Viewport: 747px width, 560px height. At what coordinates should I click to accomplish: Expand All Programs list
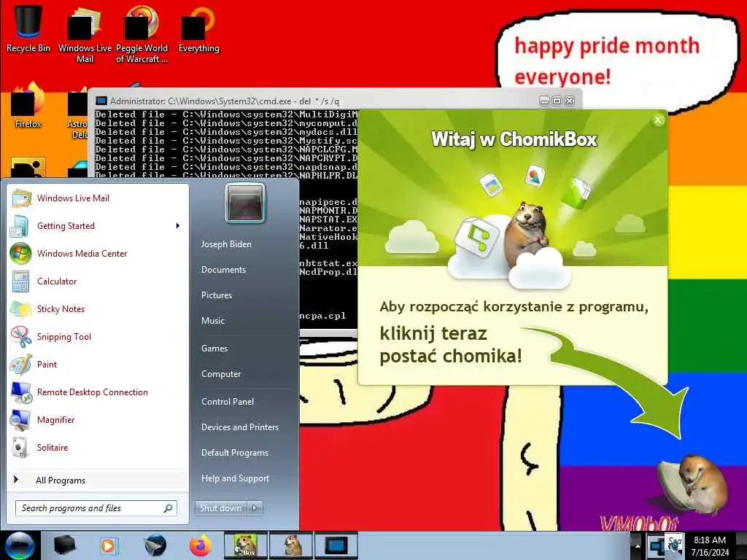tap(61, 481)
